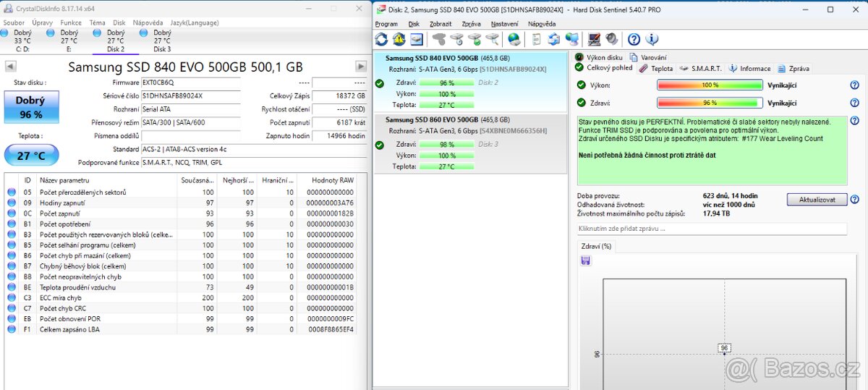The height and width of the screenshot is (390, 868).
Task: Switch to Informace tab
Action: 749,68
